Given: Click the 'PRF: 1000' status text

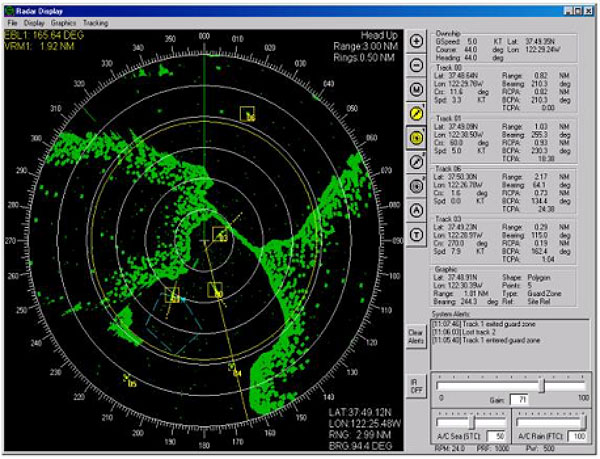Looking at the screenshot, I should click(x=492, y=449).
